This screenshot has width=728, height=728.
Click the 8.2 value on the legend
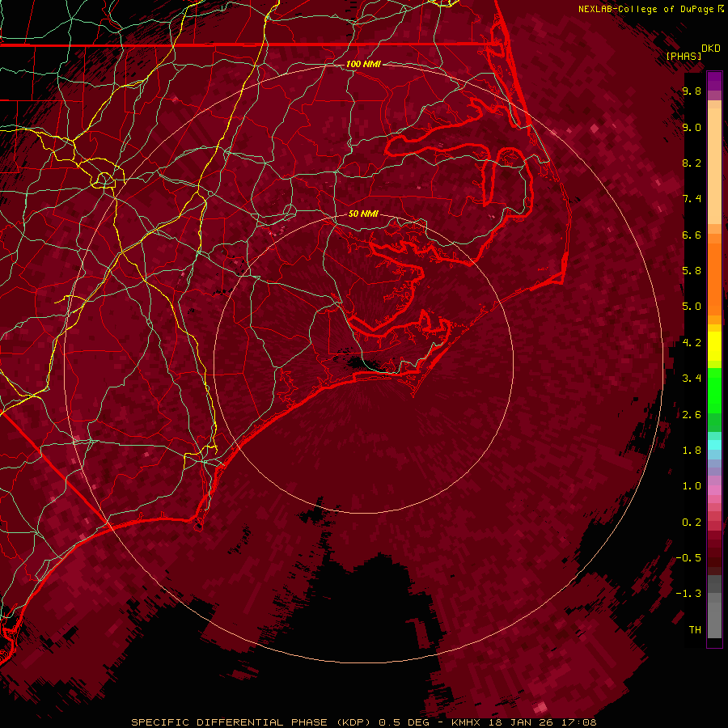pos(692,163)
